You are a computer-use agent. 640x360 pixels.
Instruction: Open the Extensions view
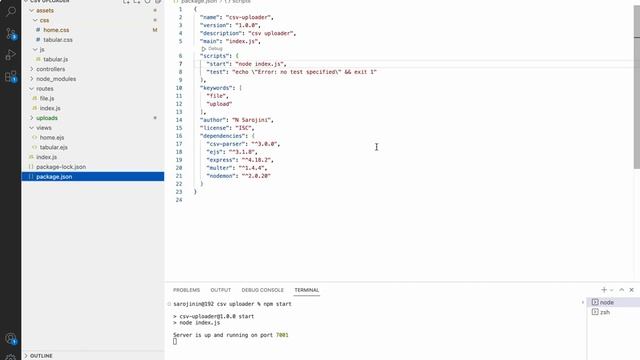click(x=11, y=76)
